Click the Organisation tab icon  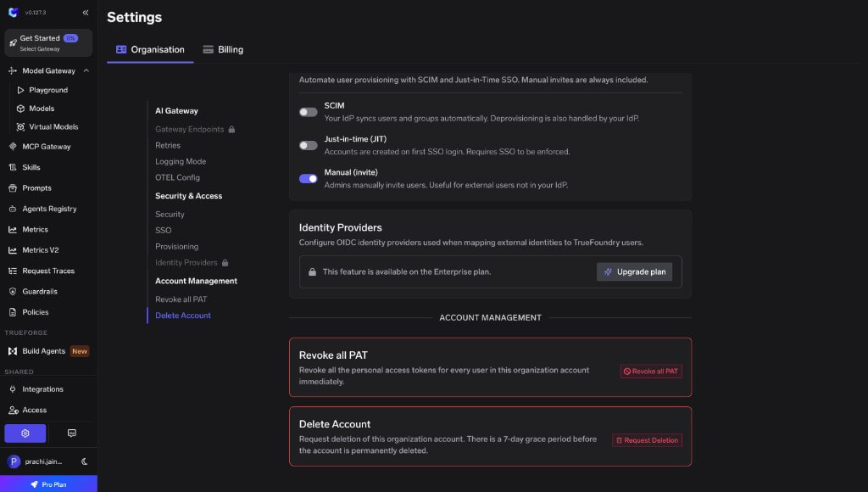[121, 49]
